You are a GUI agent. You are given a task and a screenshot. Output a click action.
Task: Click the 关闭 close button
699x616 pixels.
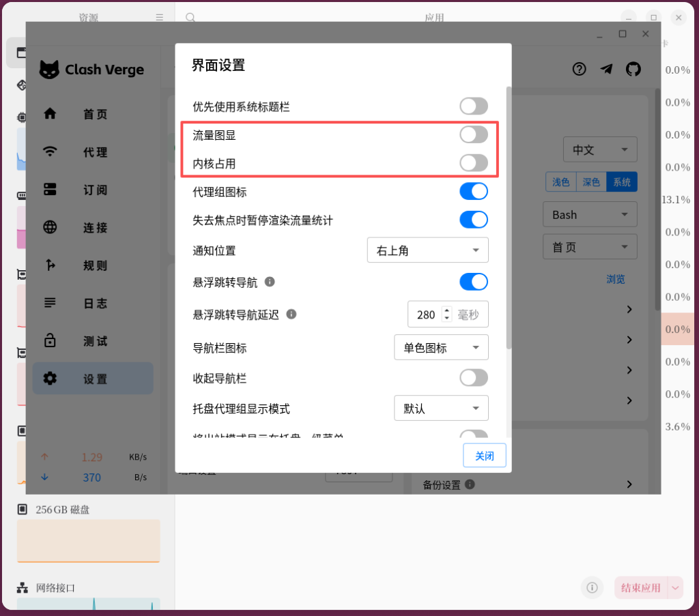(x=484, y=456)
